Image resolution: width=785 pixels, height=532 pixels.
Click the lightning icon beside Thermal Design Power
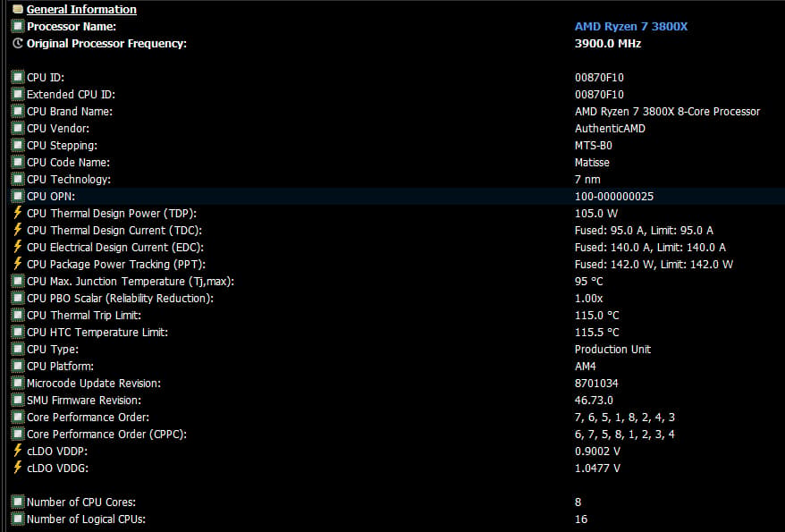18,213
